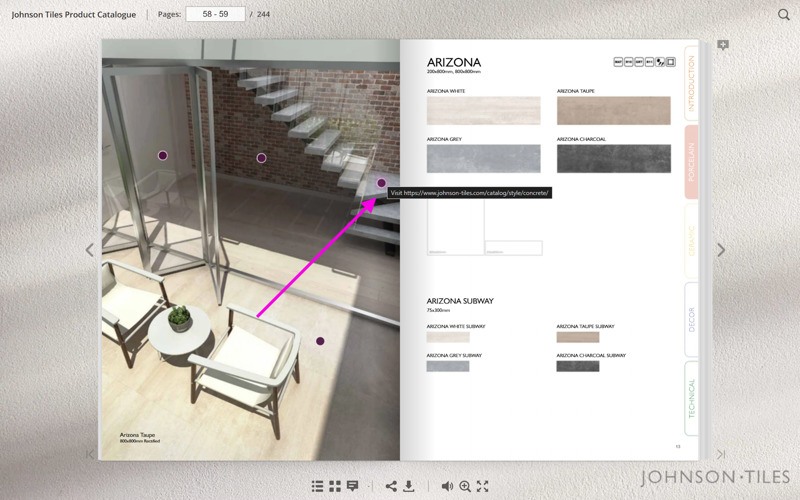Select the Arizona White Subway swatch
800x500 pixels.
(x=448, y=337)
